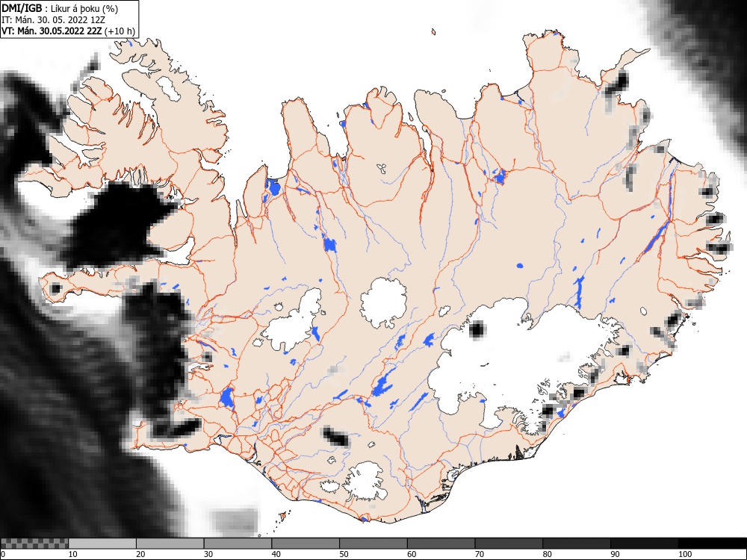Click the legend label '0'
The image size is (747, 560).
(x=3, y=554)
